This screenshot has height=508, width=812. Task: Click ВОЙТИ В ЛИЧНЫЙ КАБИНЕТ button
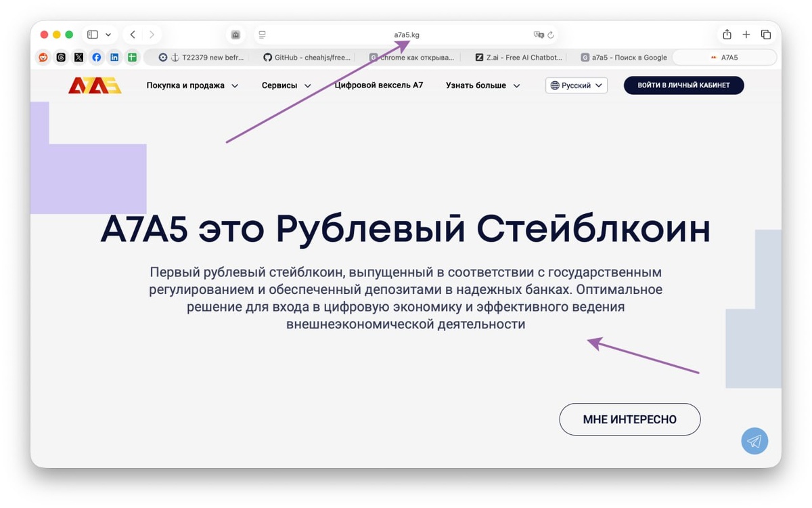tap(683, 85)
